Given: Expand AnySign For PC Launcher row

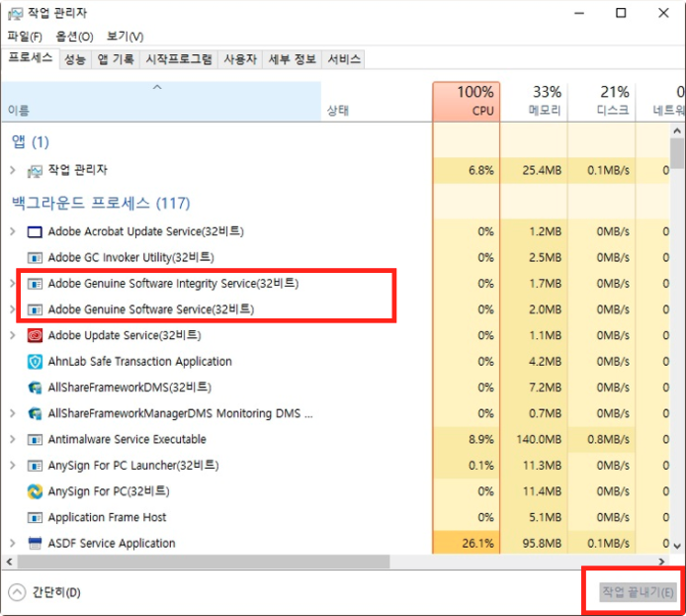Looking at the screenshot, I should click(x=13, y=466).
